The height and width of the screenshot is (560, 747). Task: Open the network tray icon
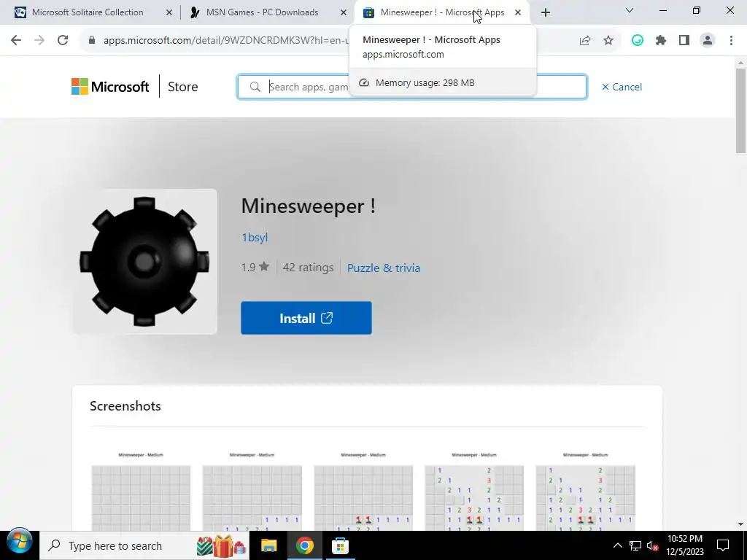[x=635, y=545]
